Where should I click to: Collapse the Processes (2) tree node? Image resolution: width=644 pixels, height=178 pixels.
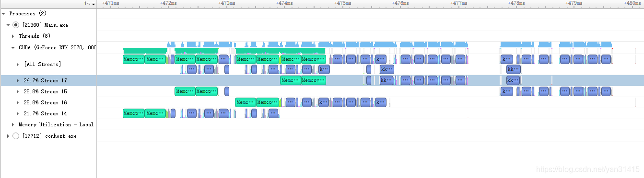click(x=4, y=14)
